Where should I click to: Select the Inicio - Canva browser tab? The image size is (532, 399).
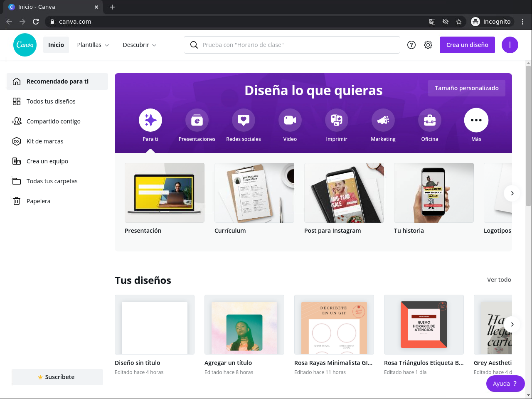(x=53, y=7)
